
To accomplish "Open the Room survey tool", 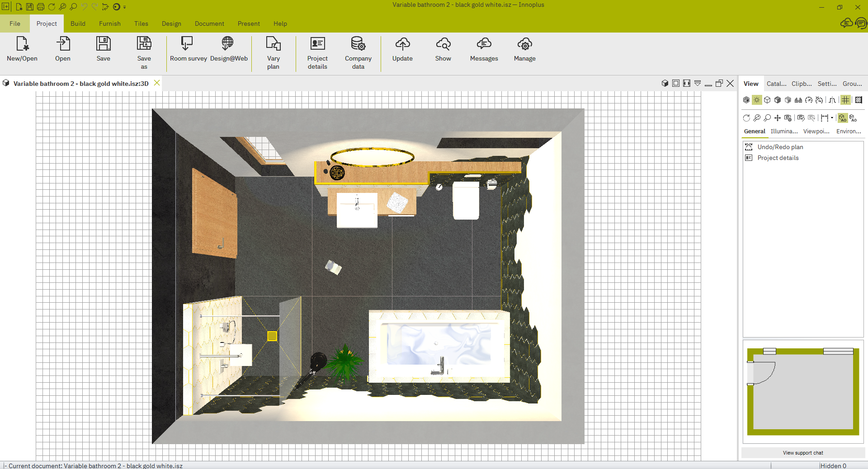I will point(188,49).
